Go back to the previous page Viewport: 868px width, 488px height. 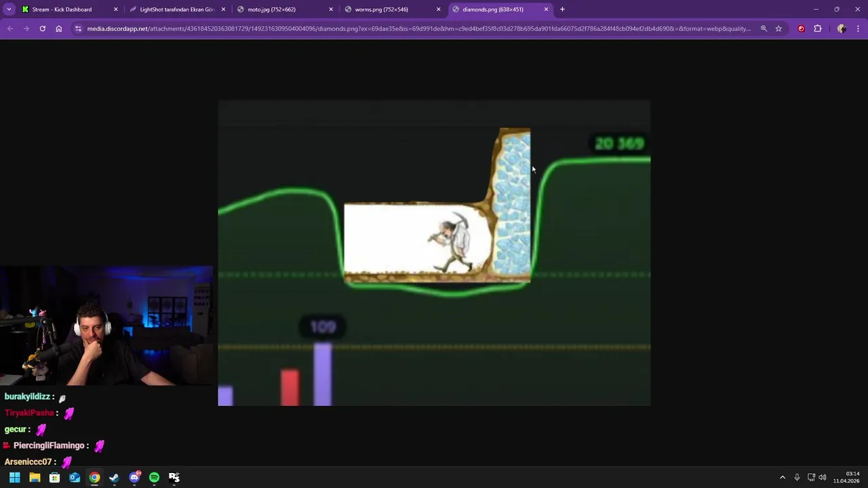(x=9, y=28)
